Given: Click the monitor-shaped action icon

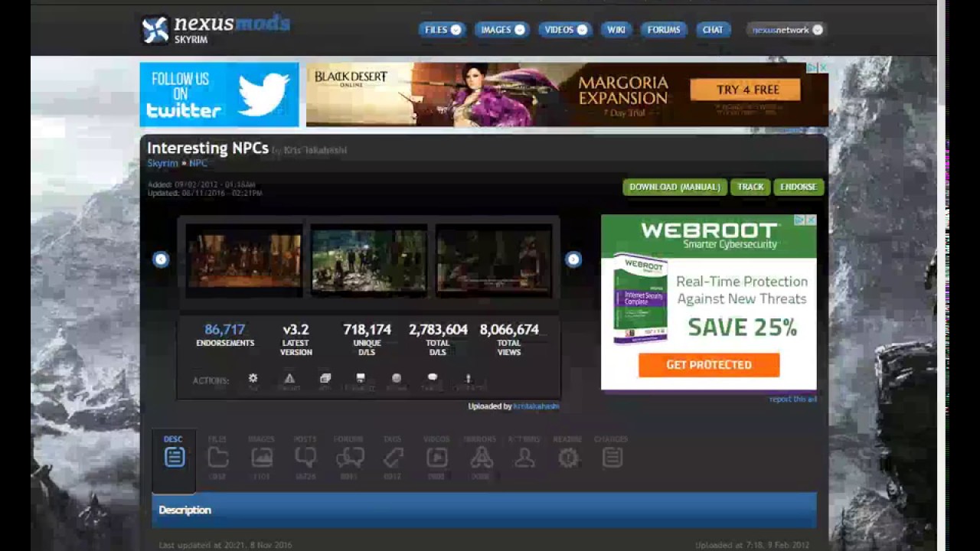Looking at the screenshot, I should [361, 379].
